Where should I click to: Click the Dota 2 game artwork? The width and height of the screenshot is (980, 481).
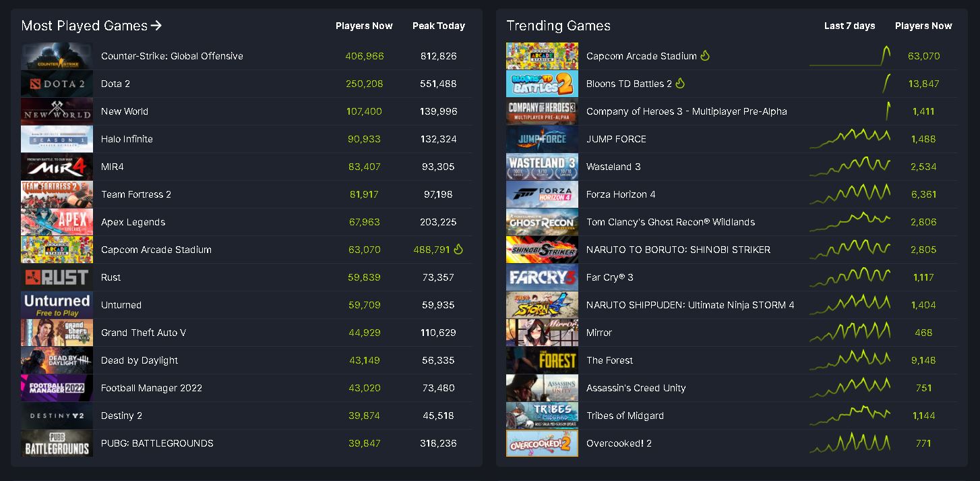click(57, 84)
